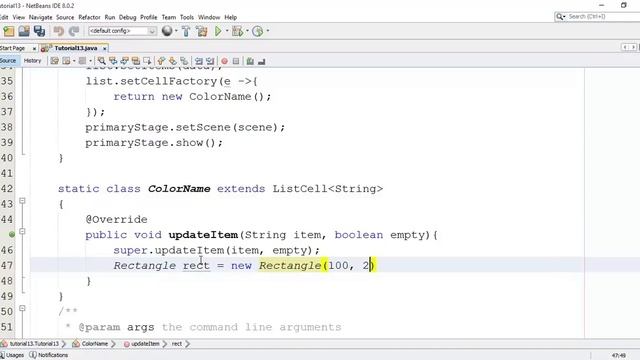The width and height of the screenshot is (640, 360).
Task: Click the Find Previous Occurrence icon
Action: pos(113,61)
